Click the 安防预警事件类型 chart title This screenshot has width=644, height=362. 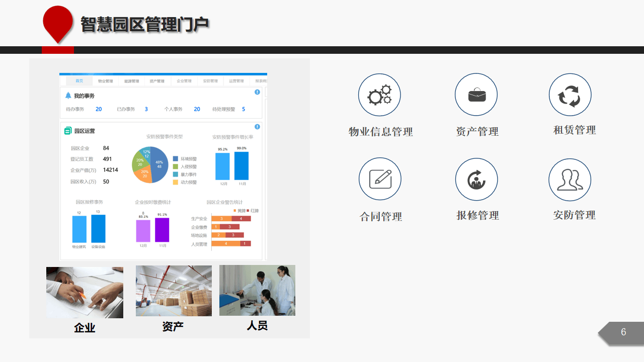(x=165, y=136)
